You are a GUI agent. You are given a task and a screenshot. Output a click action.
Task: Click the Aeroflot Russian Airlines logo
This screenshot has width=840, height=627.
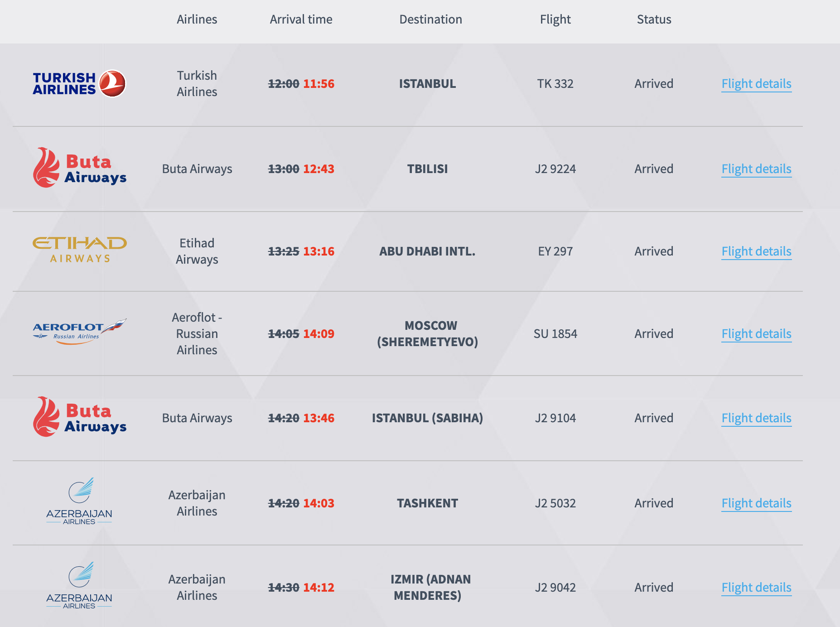[x=79, y=332]
